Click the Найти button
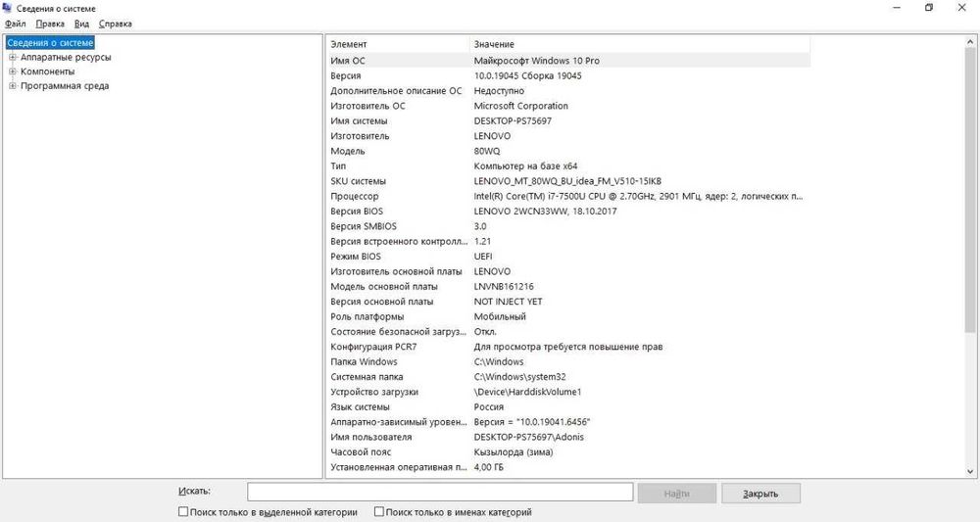The width and height of the screenshot is (980, 522). pos(677,494)
